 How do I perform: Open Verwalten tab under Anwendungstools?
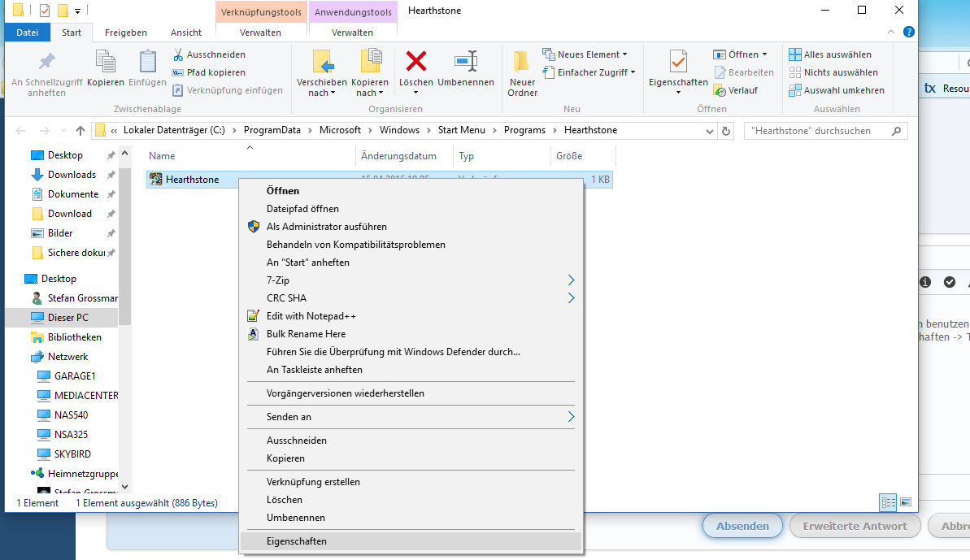[352, 33]
